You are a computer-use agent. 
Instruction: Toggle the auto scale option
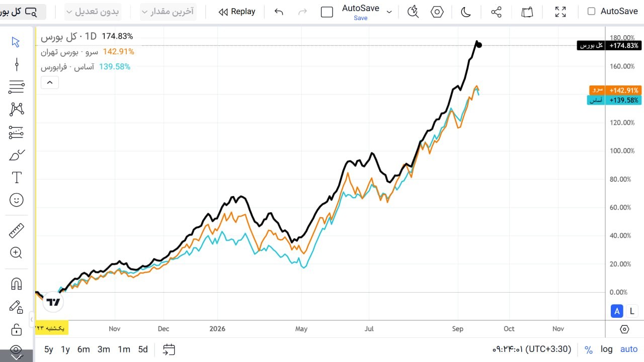click(x=629, y=349)
